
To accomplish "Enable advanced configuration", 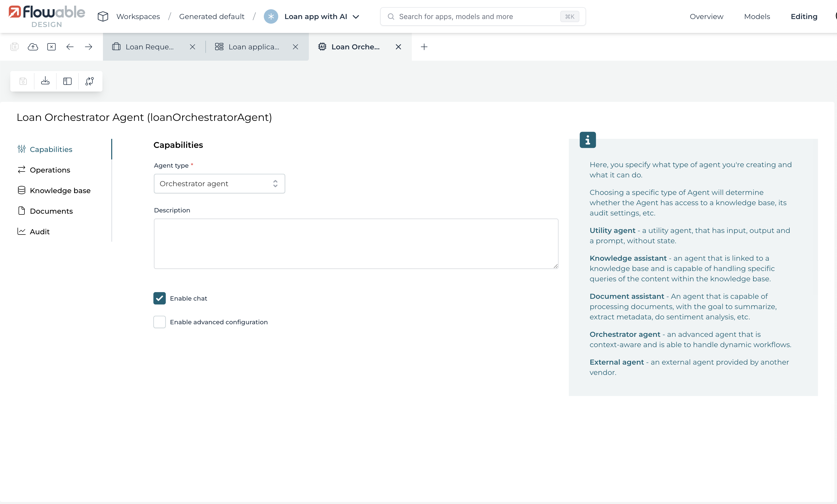I will [x=159, y=322].
